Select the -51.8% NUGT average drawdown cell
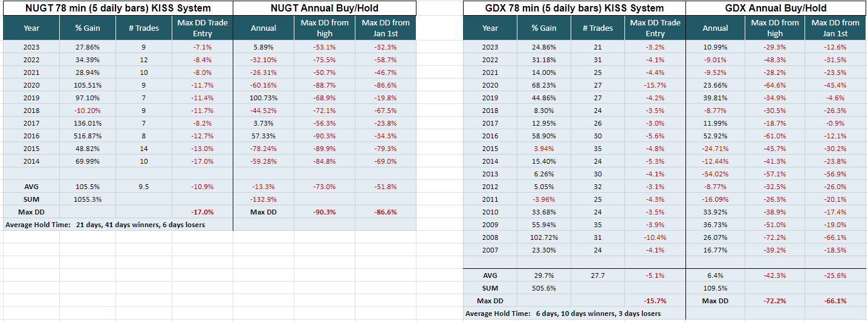 [386, 187]
